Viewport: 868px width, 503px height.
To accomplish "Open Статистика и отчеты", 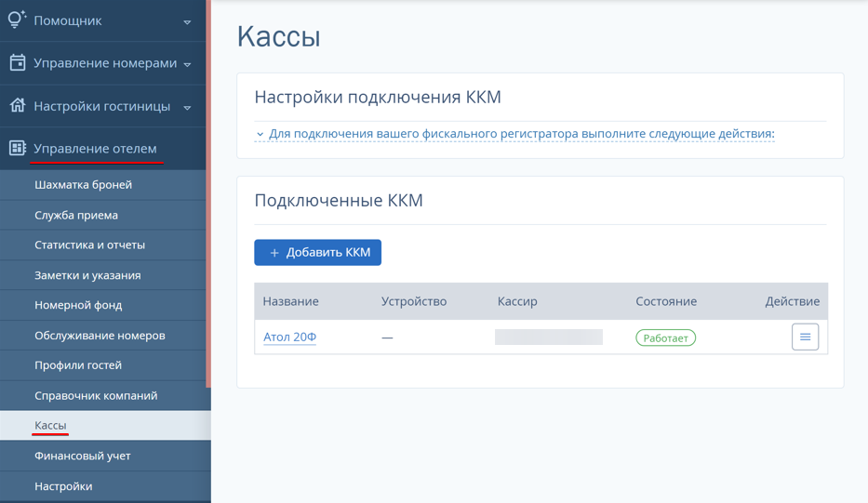I will coord(103,245).
